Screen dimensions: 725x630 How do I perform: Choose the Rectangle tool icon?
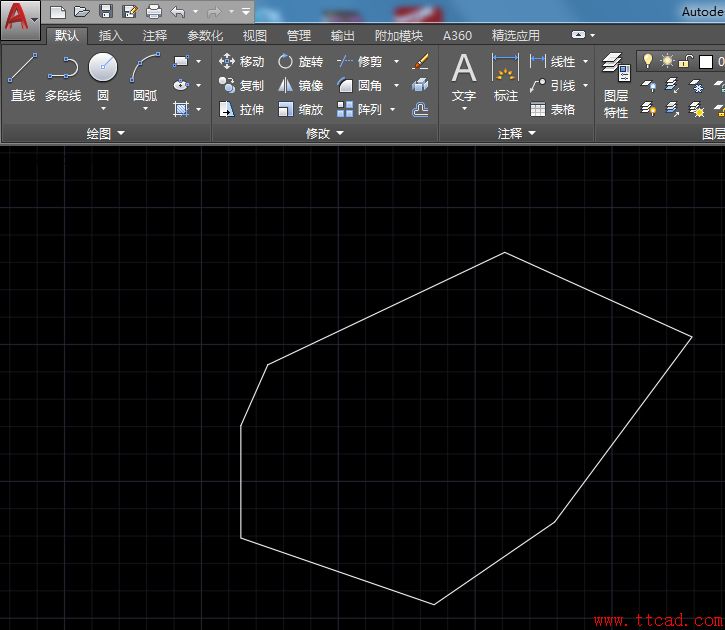point(181,61)
